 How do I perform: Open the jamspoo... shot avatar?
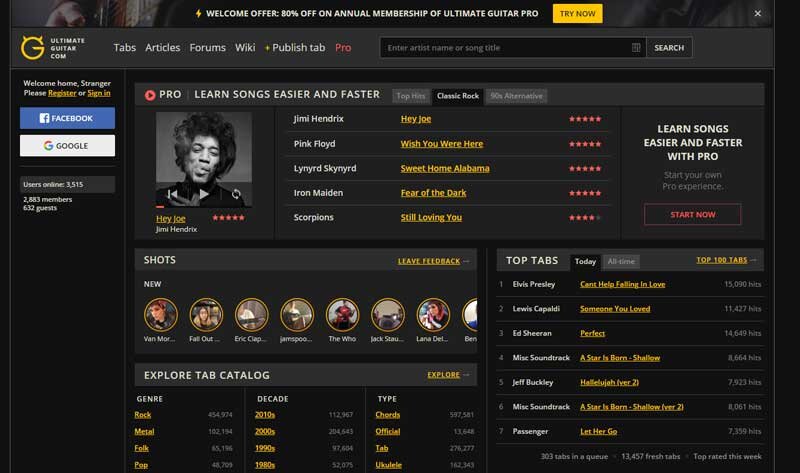297,315
